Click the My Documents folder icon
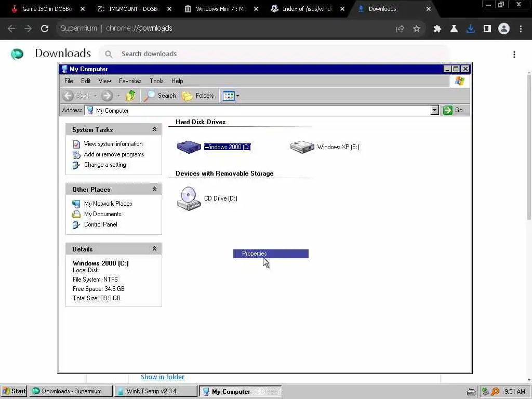Image resolution: width=532 pixels, height=399 pixels. [76, 214]
